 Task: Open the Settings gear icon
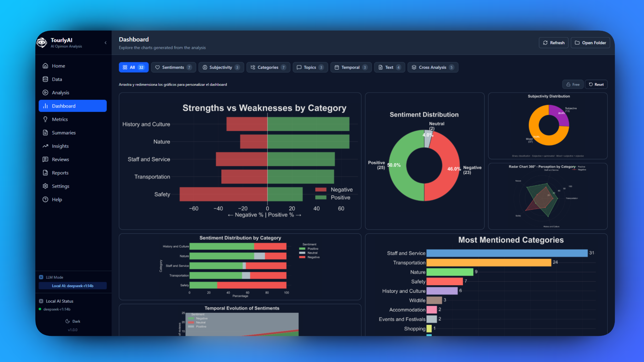pyautogui.click(x=46, y=186)
